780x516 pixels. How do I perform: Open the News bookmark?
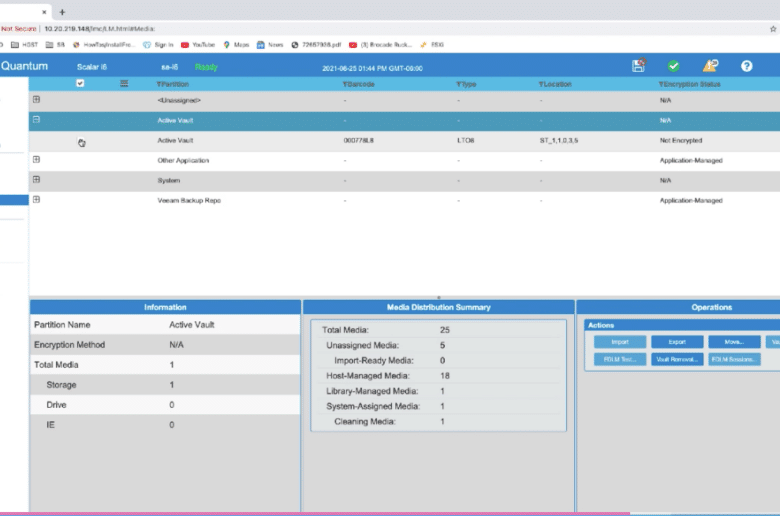pos(270,45)
